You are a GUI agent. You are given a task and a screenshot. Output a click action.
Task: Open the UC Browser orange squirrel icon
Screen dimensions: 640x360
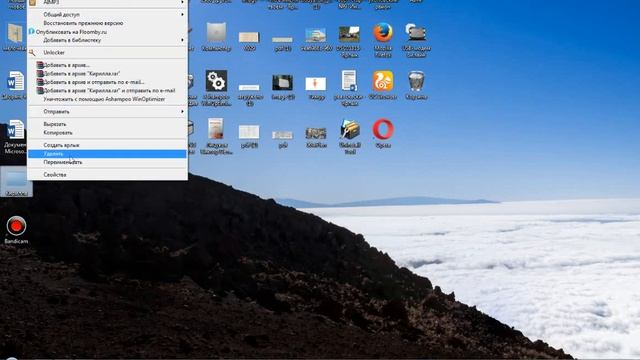pos(383,81)
